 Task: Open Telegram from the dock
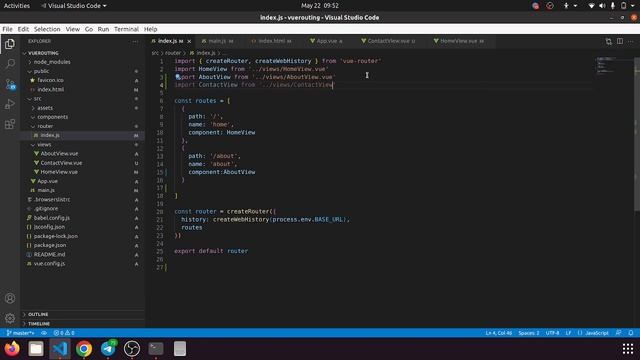point(108,349)
